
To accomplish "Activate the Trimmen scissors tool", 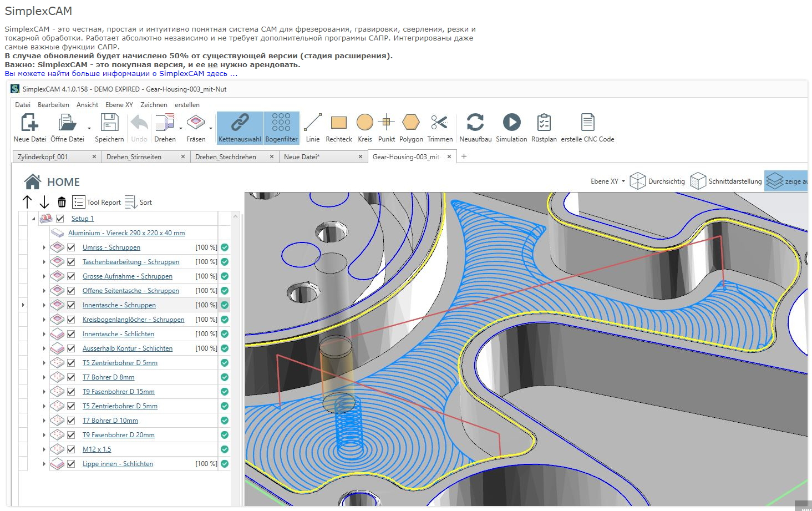I will (x=440, y=128).
